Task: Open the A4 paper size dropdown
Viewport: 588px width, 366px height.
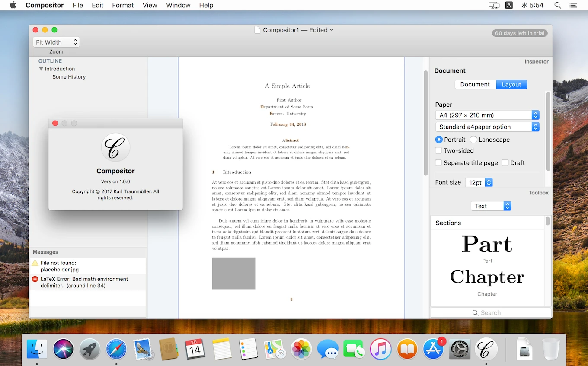Action: 487,115
